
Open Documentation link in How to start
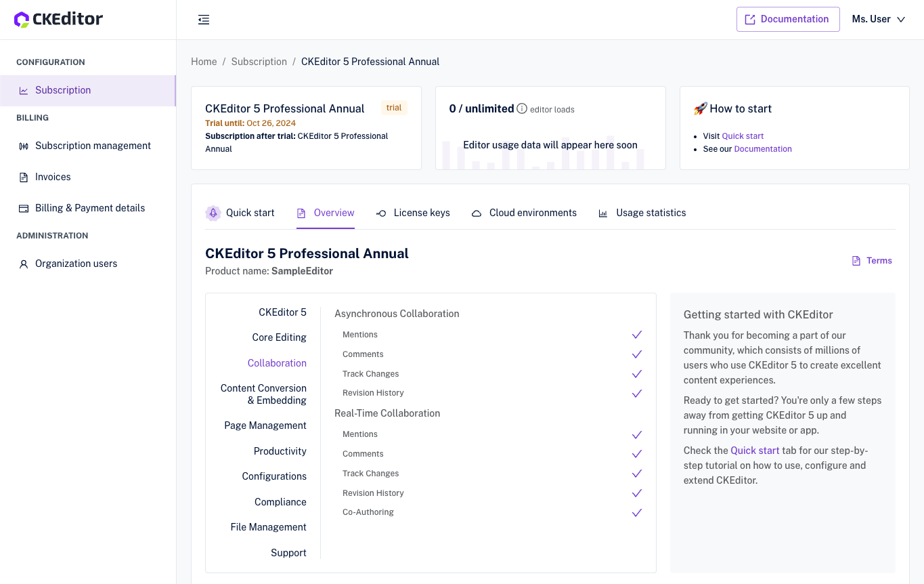(763, 149)
